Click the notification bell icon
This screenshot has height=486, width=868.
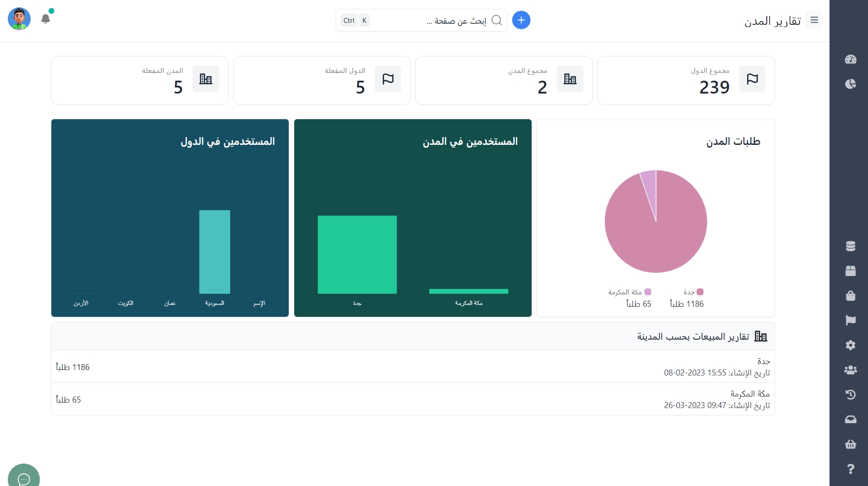(45, 19)
